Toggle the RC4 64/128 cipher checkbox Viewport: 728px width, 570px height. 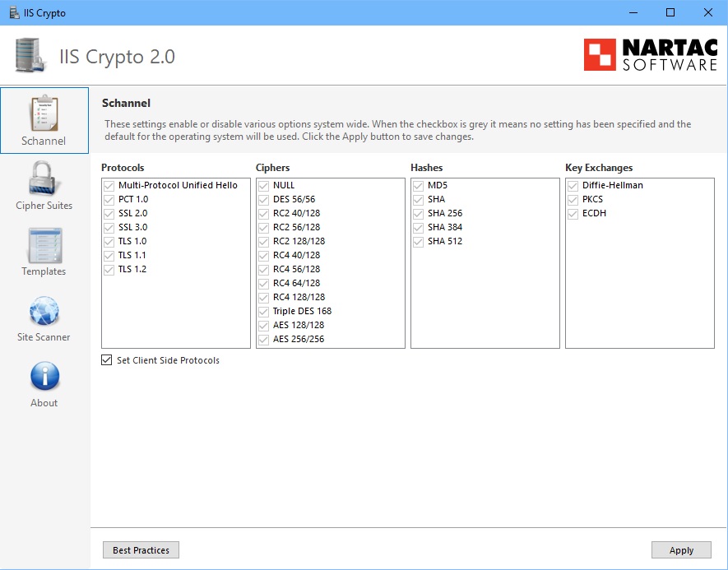click(x=264, y=283)
